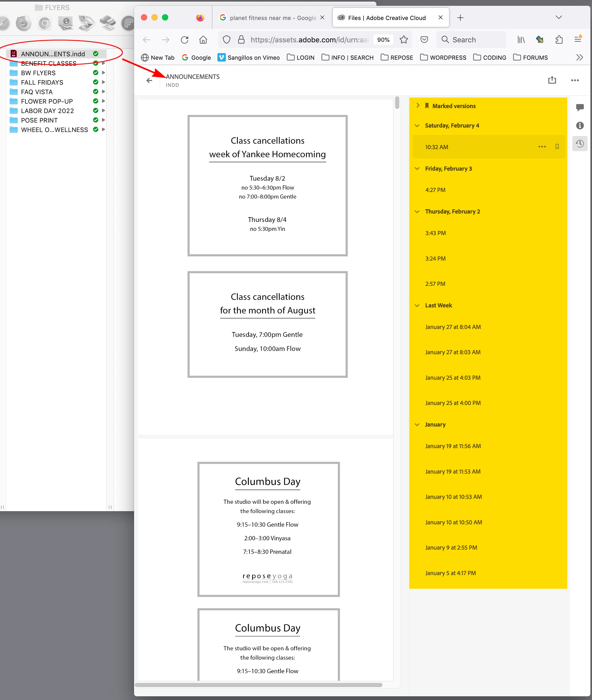Open options dots for 10:32 AM version

(542, 147)
